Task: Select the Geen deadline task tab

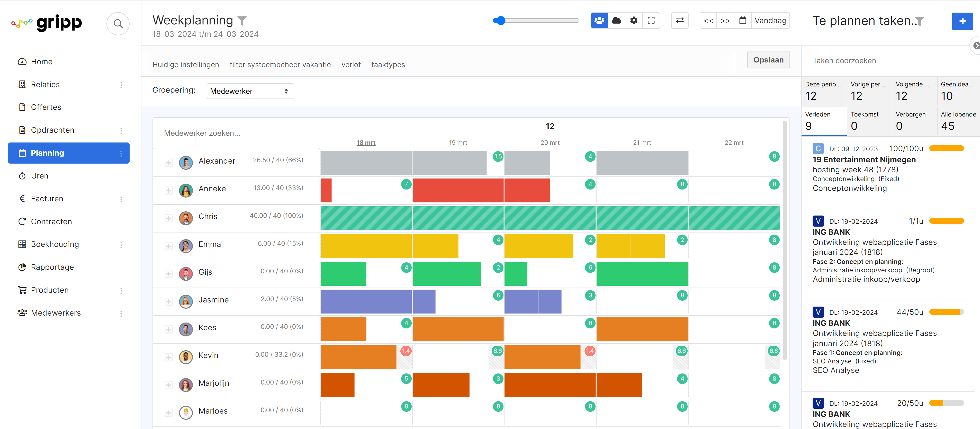Action: tap(959, 91)
